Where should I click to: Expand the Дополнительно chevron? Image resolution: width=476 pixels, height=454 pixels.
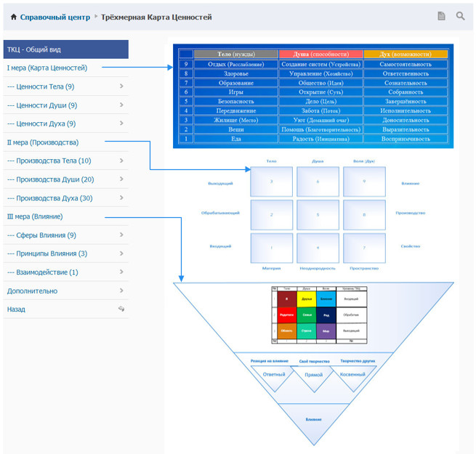pos(121,291)
